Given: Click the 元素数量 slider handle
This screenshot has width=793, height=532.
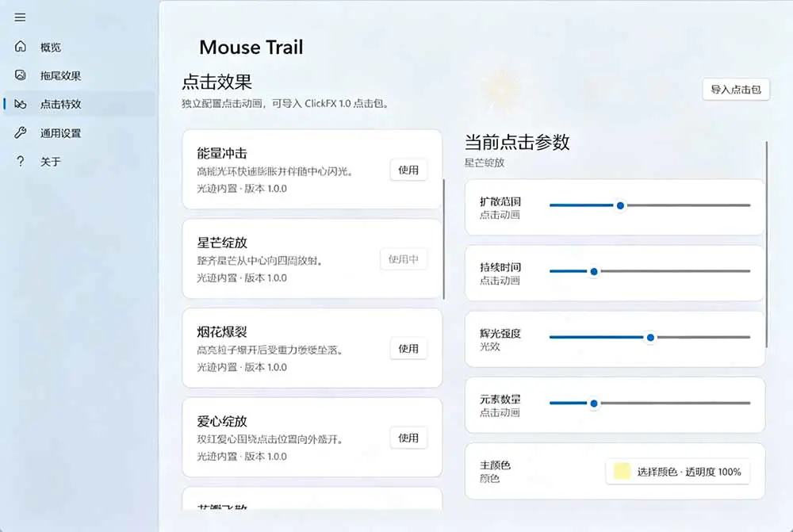Looking at the screenshot, I should 594,403.
